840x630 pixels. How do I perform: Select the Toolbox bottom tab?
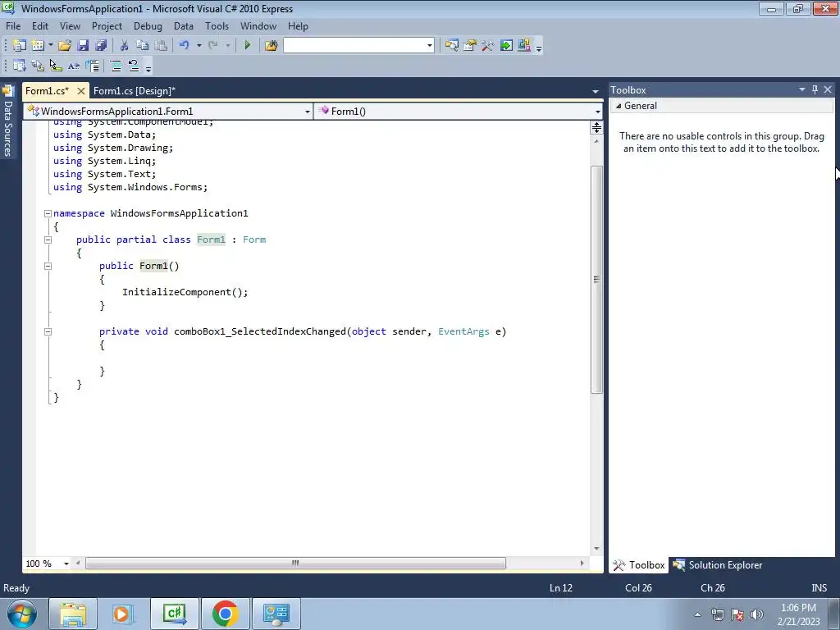[x=639, y=565]
